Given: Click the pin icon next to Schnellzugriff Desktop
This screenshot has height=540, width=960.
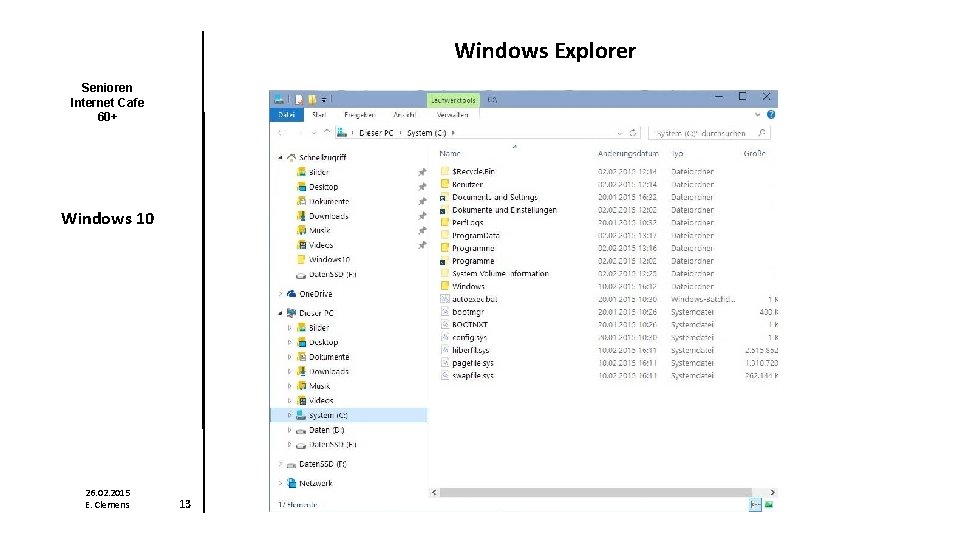Looking at the screenshot, I should click(x=422, y=187).
